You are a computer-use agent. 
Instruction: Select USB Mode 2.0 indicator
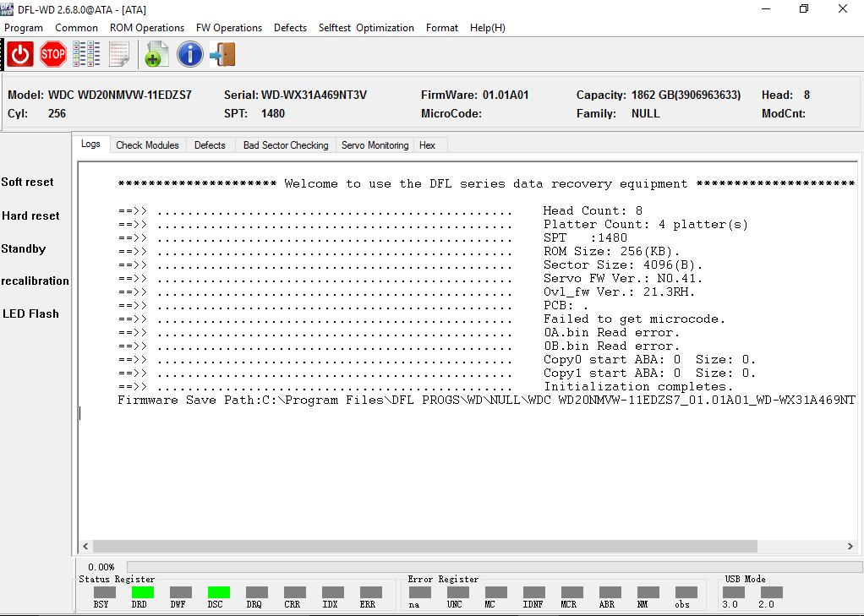[771, 592]
